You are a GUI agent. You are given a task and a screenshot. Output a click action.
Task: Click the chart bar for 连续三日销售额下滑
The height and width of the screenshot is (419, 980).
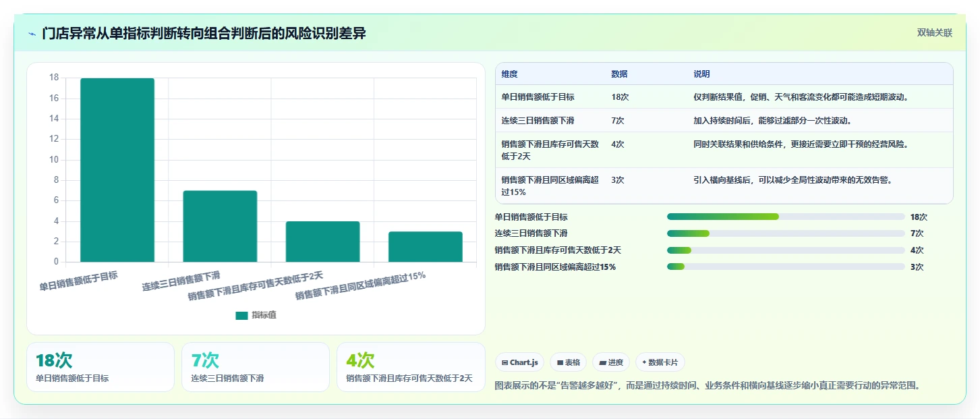pos(220,226)
